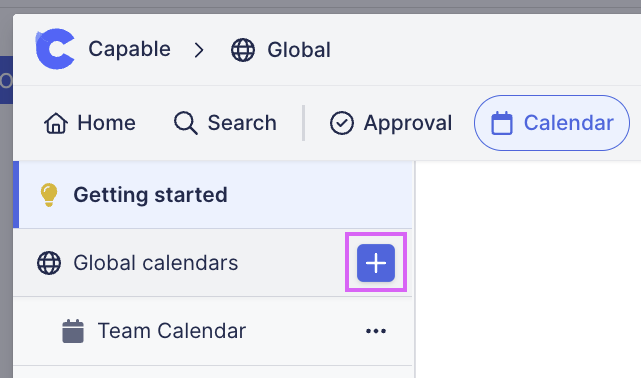Screen dimensions: 641x378
Task: Click the Calendar icon in the active tab
Action: [x=502, y=123]
